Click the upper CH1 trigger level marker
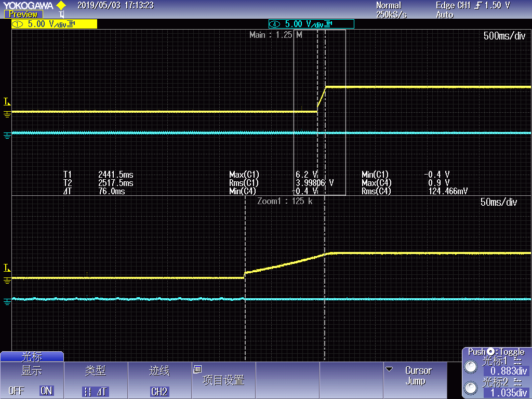The height and width of the screenshot is (399, 532). pos(7,101)
